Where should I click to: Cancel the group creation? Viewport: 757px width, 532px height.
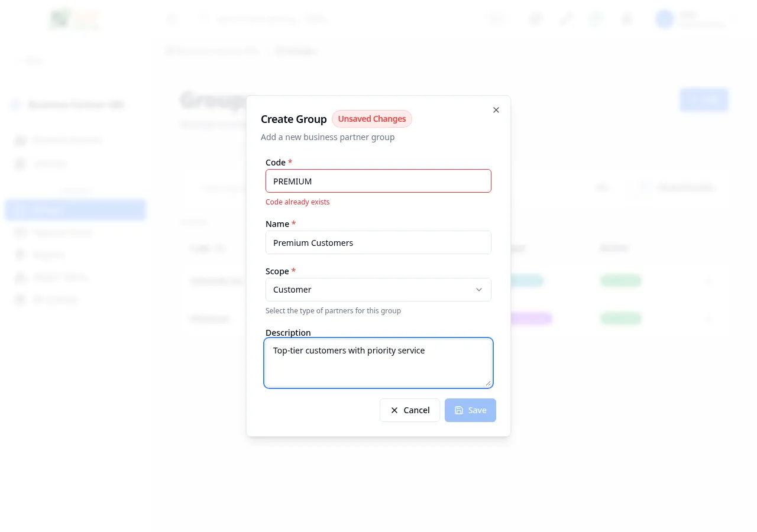coord(410,410)
